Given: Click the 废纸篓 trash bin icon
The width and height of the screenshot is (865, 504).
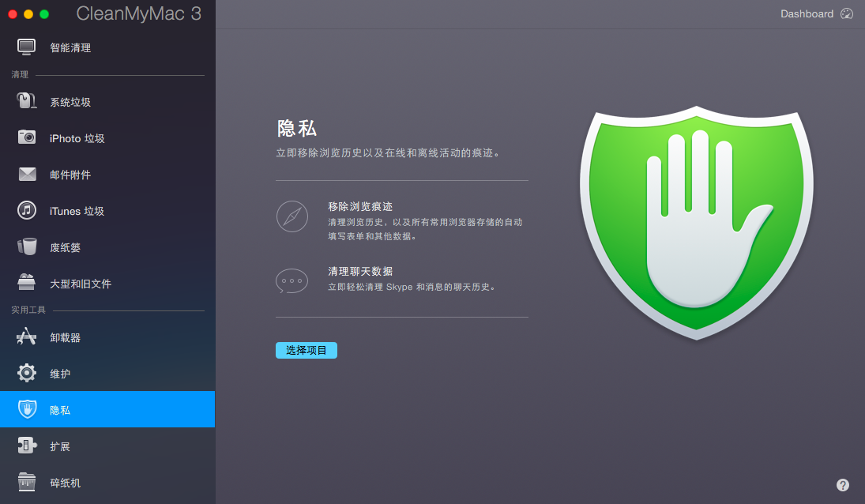Looking at the screenshot, I should click(27, 246).
